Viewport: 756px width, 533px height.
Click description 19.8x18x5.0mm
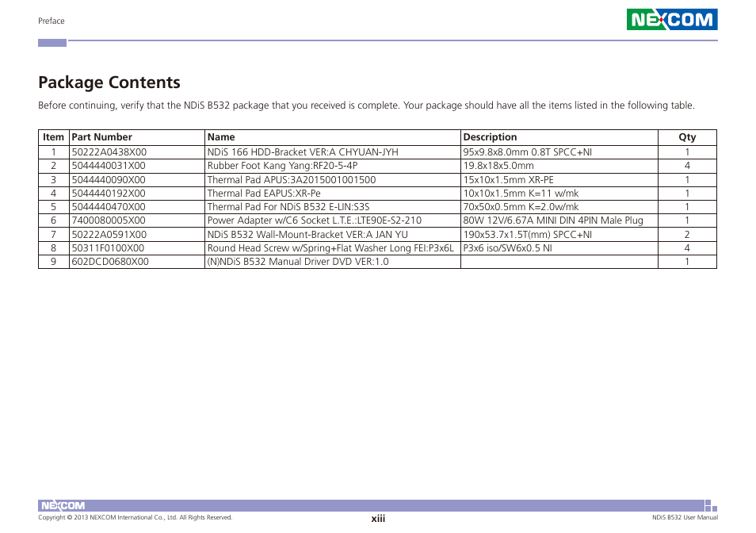pyautogui.click(x=498, y=166)
